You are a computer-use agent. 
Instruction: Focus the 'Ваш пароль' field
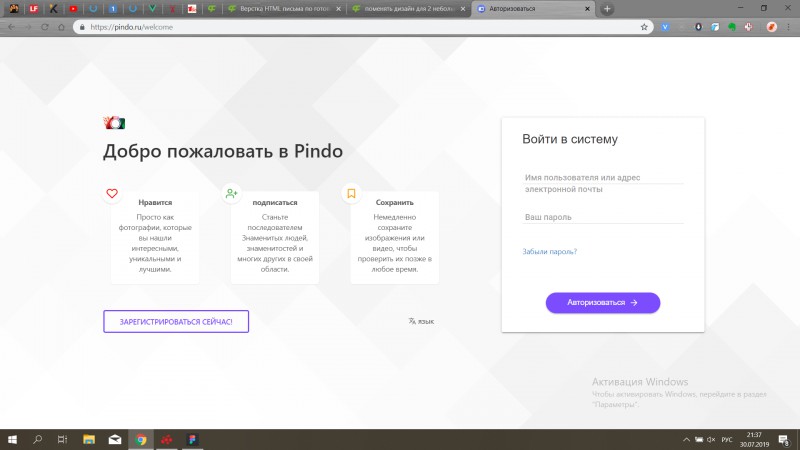[603, 217]
